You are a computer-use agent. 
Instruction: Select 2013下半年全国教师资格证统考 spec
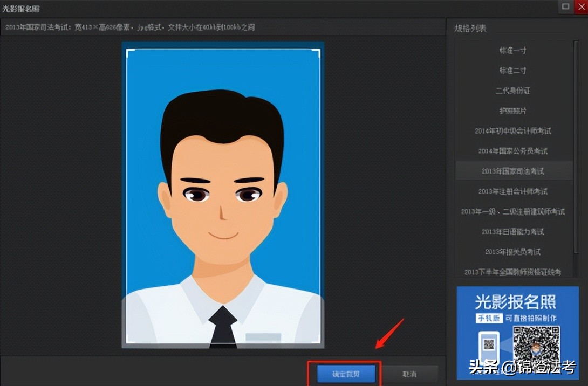click(514, 272)
